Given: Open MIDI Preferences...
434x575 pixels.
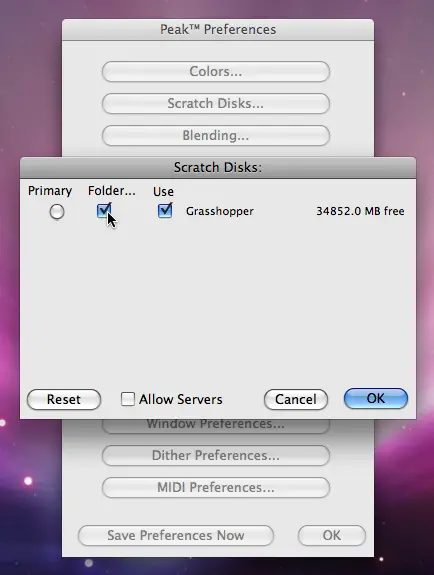Looking at the screenshot, I should pyautogui.click(x=216, y=488).
